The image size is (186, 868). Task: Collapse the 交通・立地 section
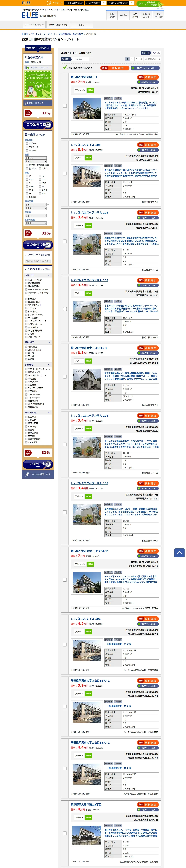[x=38, y=276]
